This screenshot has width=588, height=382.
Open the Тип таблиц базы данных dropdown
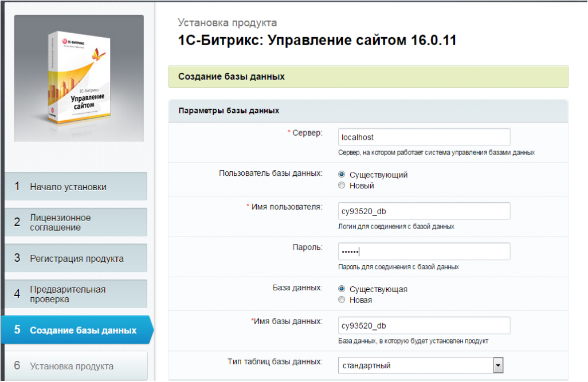click(x=421, y=365)
